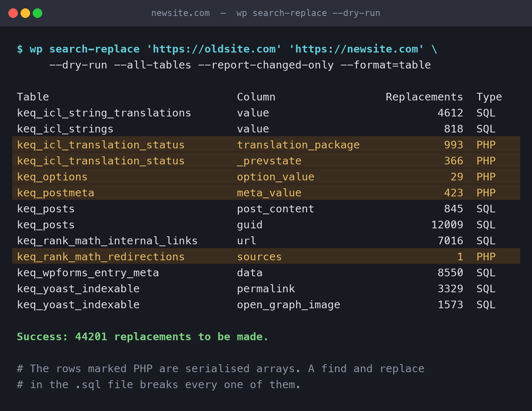The image size is (532, 411).
Task: Click the 'permalink' column cell
Action: point(266,289)
